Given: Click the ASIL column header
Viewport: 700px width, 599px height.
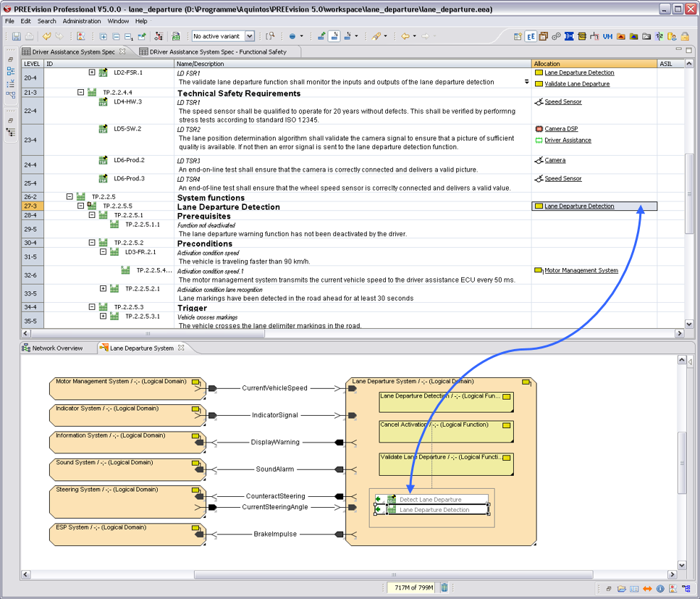Looking at the screenshot, I should tap(670, 64).
